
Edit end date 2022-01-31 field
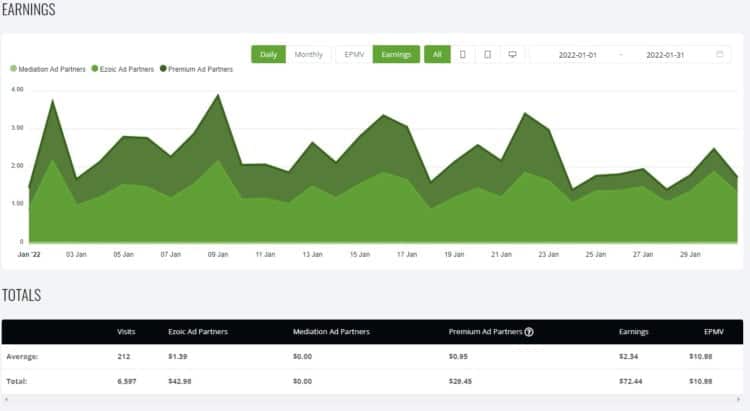[665, 55]
